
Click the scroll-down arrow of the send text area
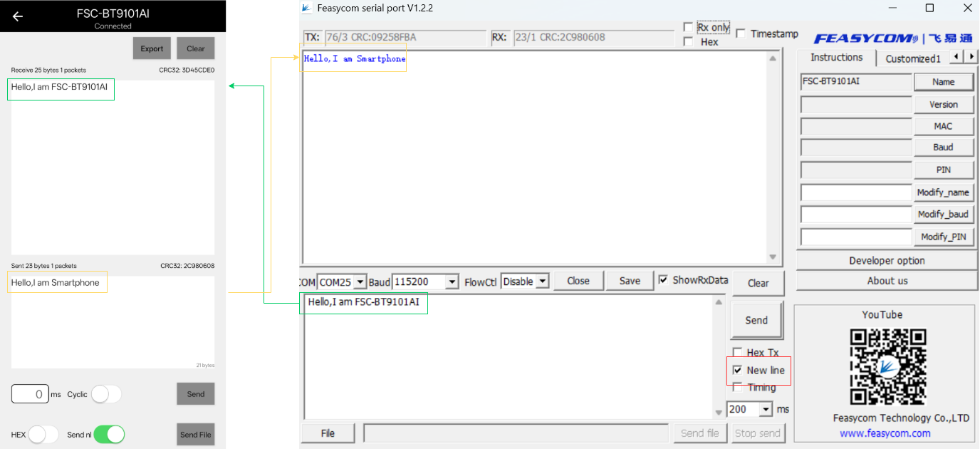point(719,411)
